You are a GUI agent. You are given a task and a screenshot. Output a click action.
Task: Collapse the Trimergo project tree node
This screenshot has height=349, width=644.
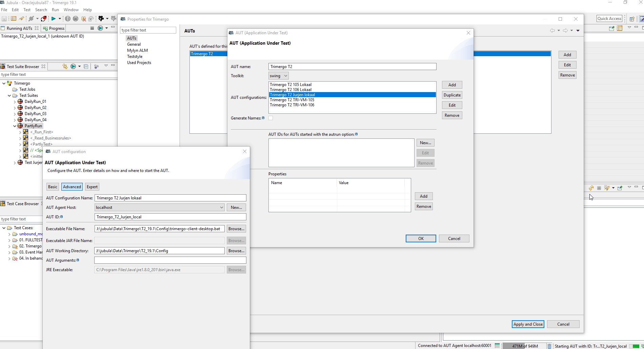tap(4, 83)
